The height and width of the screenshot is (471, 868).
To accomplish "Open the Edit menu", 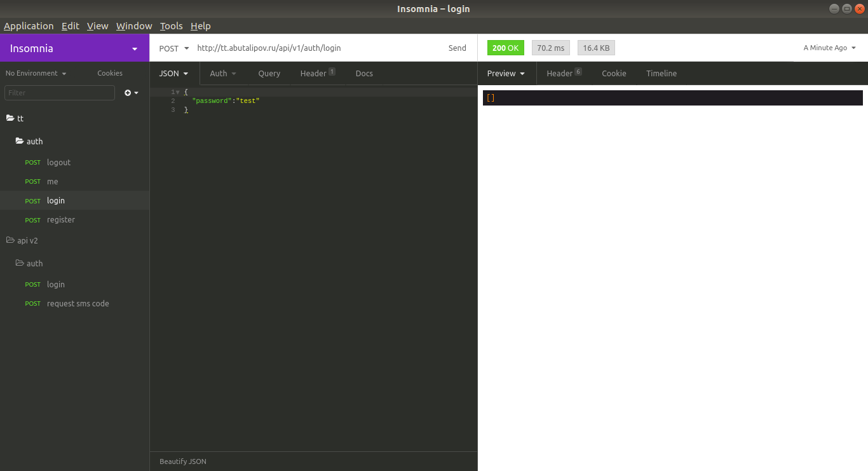I will tap(71, 26).
